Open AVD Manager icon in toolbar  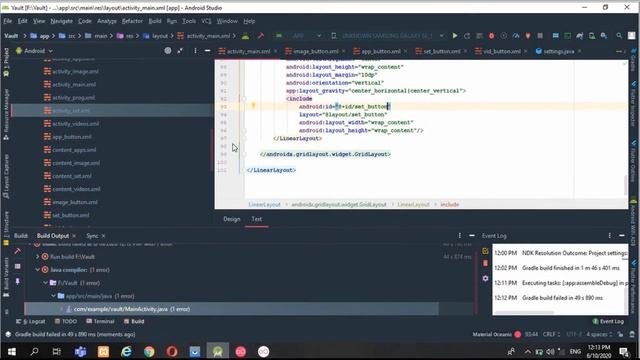[592, 36]
